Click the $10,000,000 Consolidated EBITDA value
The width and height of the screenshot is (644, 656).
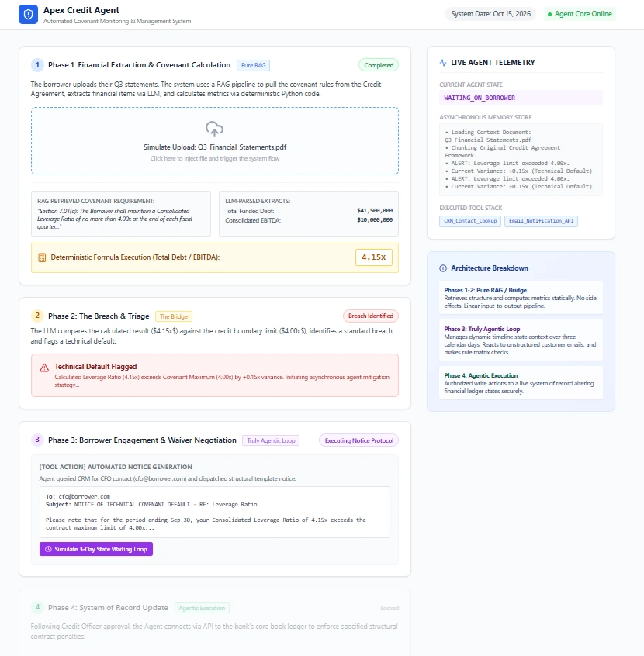pyautogui.click(x=375, y=220)
